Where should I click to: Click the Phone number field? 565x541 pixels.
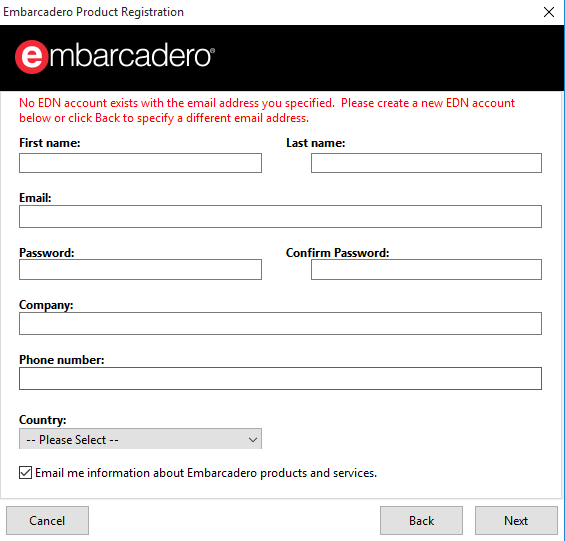pyautogui.click(x=280, y=378)
